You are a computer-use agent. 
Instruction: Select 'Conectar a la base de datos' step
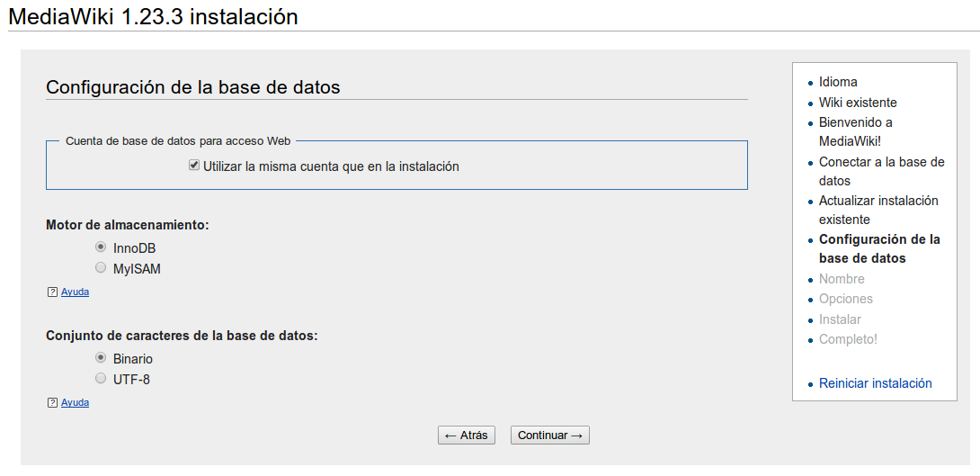pyautogui.click(x=882, y=171)
